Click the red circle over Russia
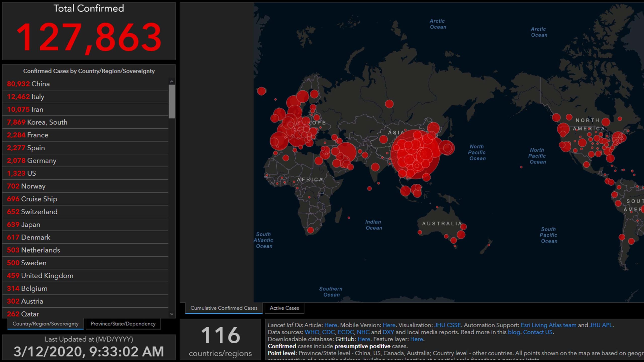Image resolution: width=644 pixels, height=362 pixels. (x=389, y=104)
